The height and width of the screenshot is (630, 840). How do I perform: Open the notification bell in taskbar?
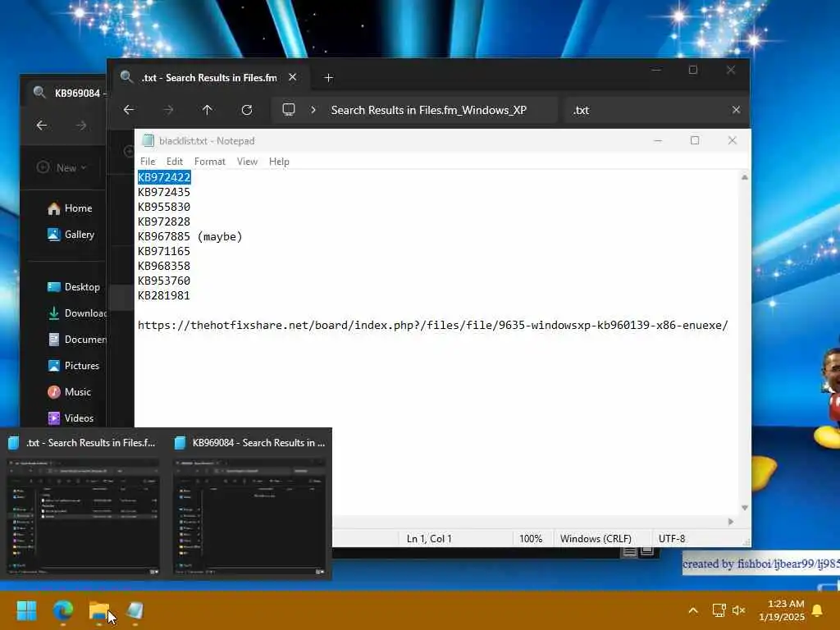(x=817, y=610)
